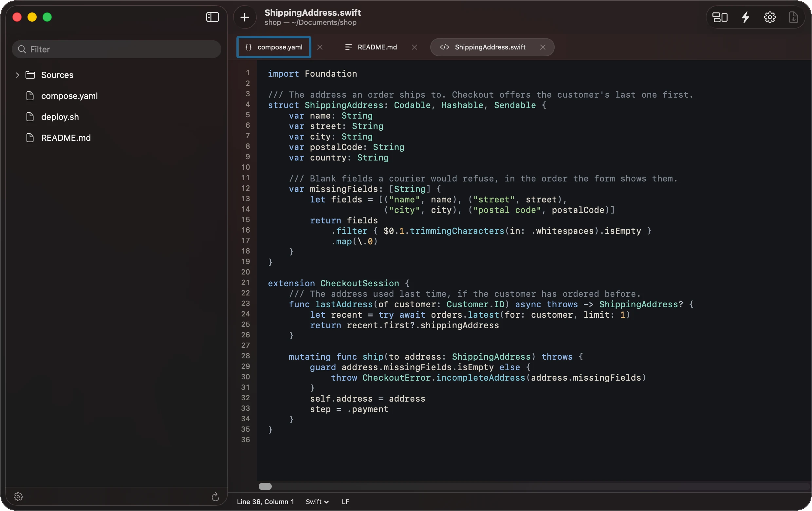Click the deploy.sh file icon

(30, 117)
